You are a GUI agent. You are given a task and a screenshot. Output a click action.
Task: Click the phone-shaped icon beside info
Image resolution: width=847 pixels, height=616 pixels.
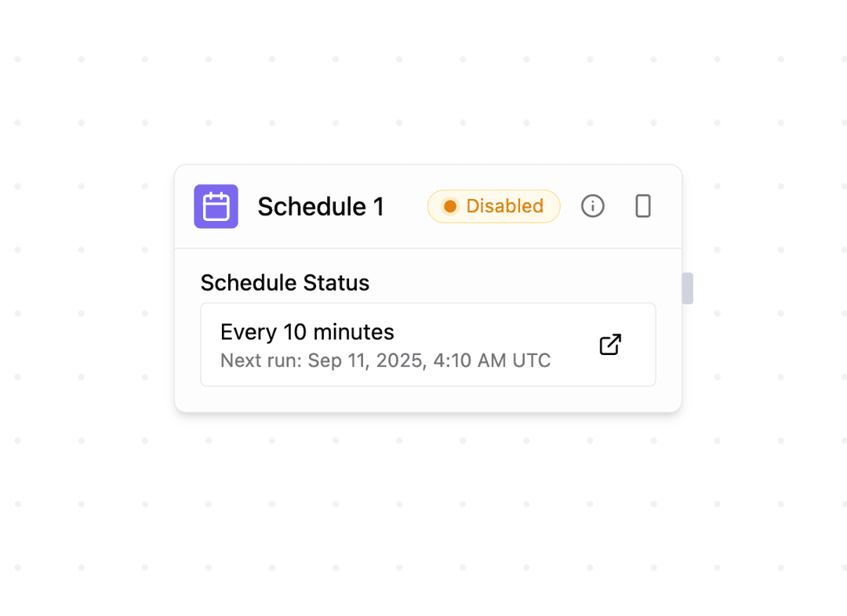pyautogui.click(x=642, y=206)
